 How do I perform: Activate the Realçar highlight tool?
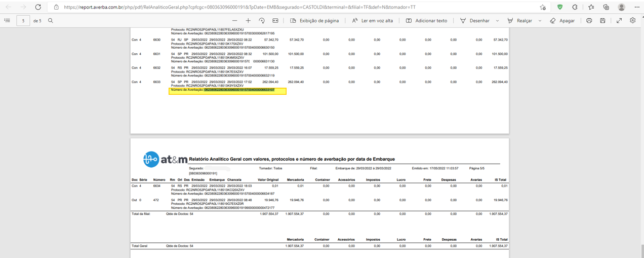click(x=520, y=21)
